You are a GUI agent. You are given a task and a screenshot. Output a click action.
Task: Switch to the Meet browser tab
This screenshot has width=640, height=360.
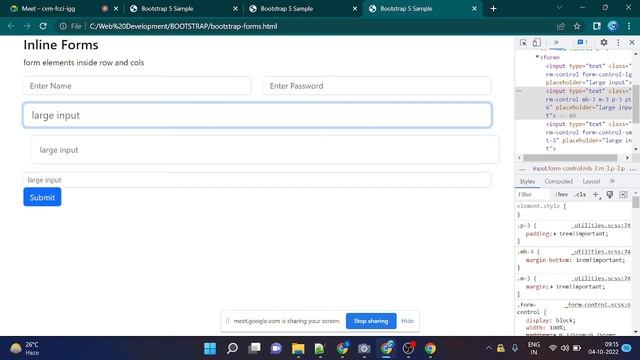click(49, 9)
